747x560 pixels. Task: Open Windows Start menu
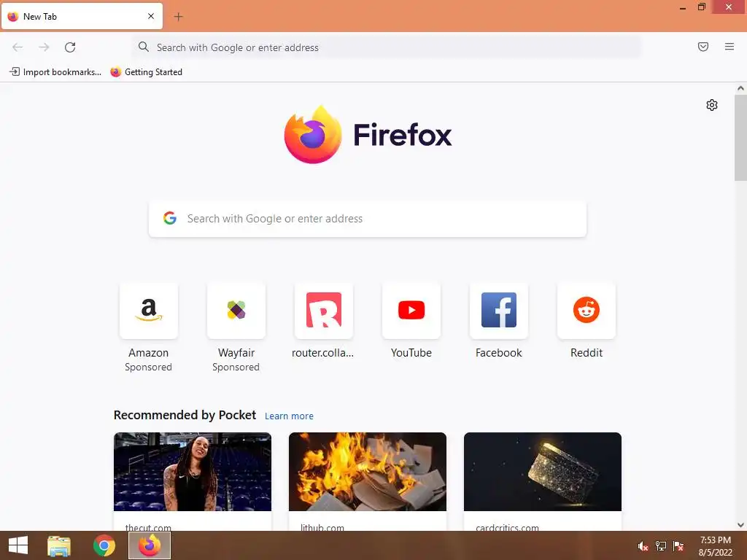pos(18,545)
